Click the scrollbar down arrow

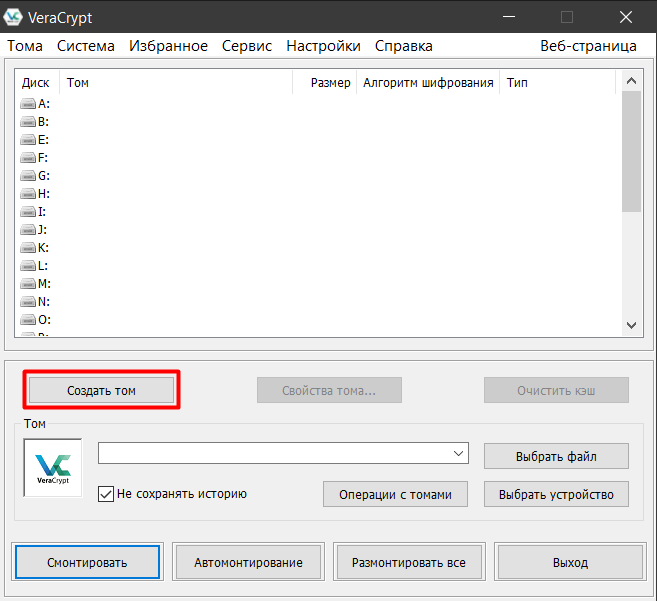pyautogui.click(x=631, y=325)
